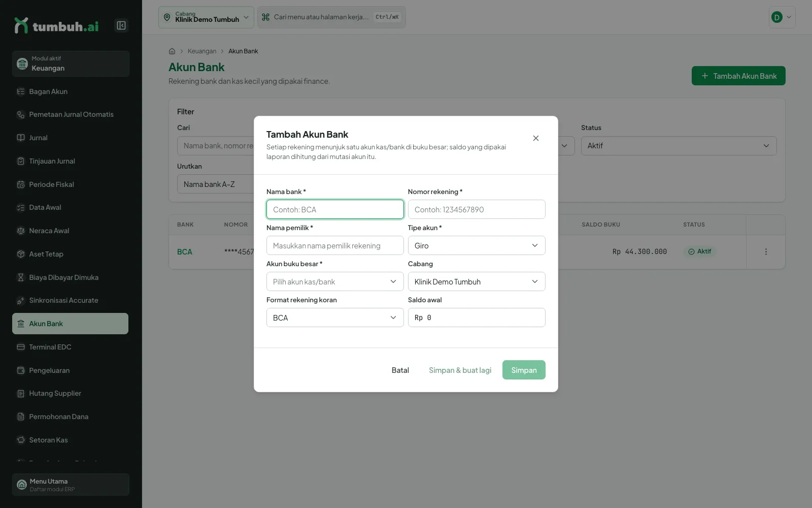Open Pemetaan Jurnal Otomatis page

[71, 115]
